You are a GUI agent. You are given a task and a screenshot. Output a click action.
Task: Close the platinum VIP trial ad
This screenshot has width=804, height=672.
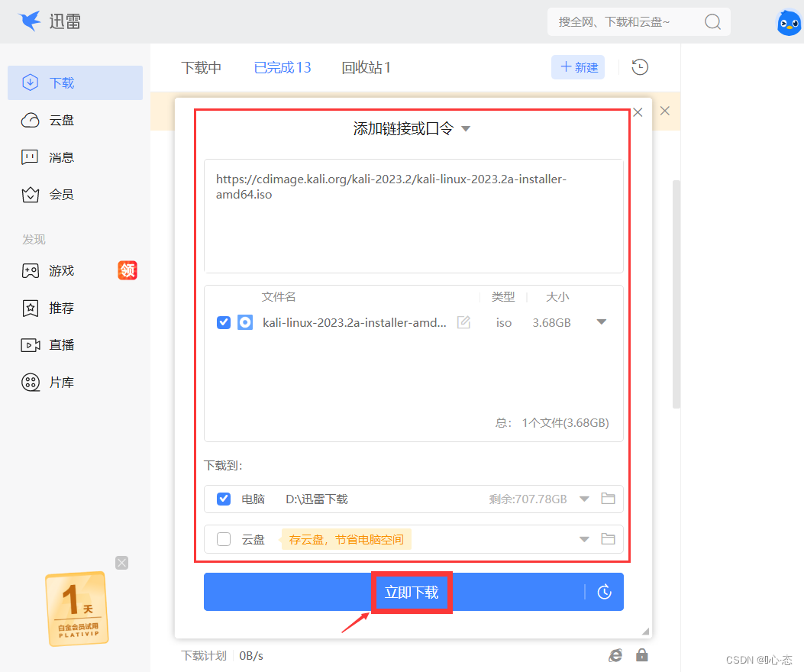click(122, 563)
